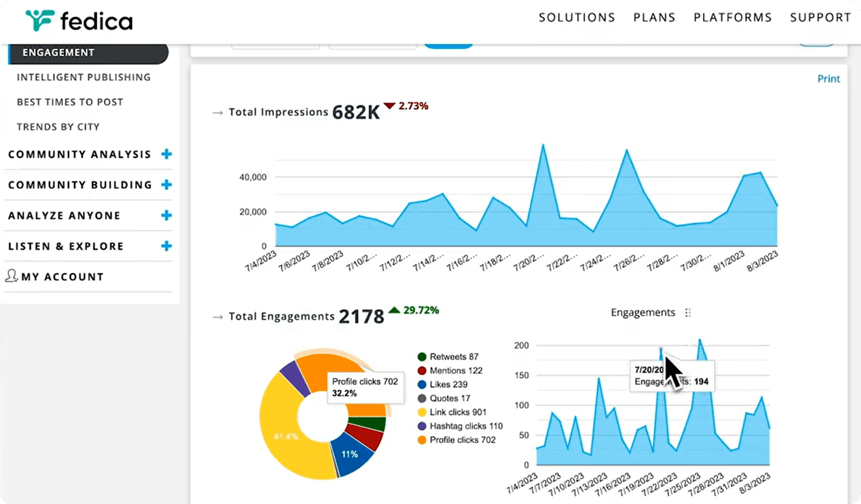Screen dimensions: 861x504
Task: Expand Listen & Explore with the plus icon
Action: pos(166,246)
